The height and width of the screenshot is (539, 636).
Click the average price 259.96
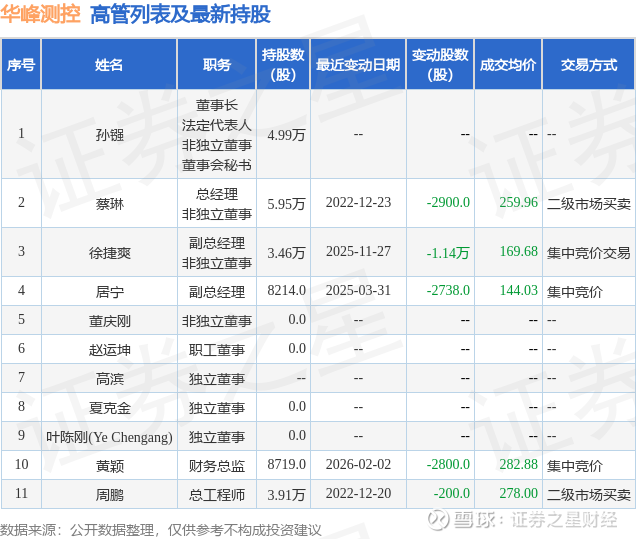tap(518, 202)
